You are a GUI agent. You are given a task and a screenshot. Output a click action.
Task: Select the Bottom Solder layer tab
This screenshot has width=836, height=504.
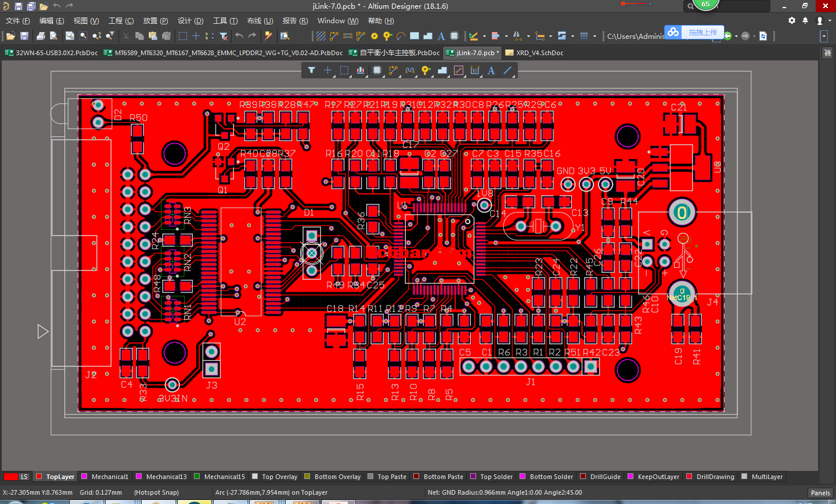[x=546, y=477]
